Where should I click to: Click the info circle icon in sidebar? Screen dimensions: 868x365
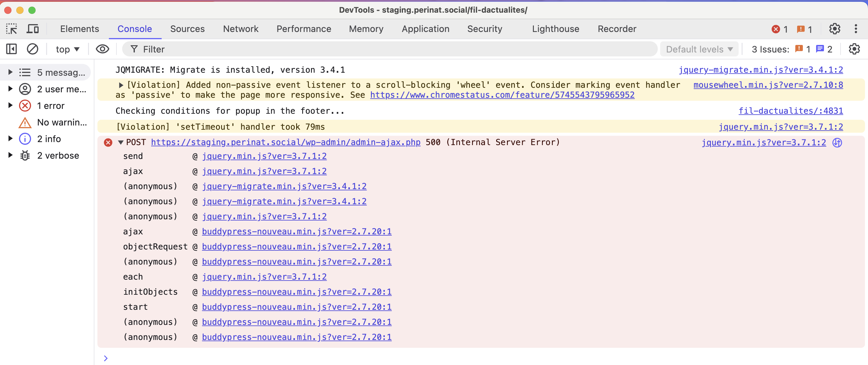coord(25,139)
